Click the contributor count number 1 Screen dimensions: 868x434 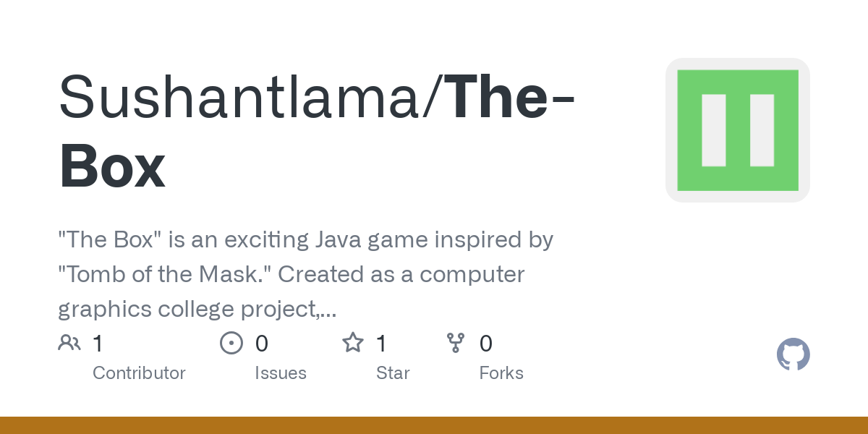click(98, 343)
